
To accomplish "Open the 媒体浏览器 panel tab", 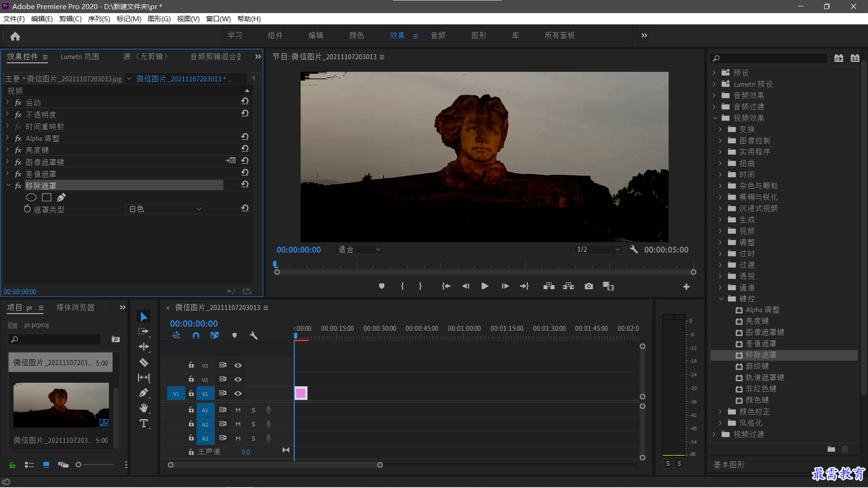I will coord(75,307).
